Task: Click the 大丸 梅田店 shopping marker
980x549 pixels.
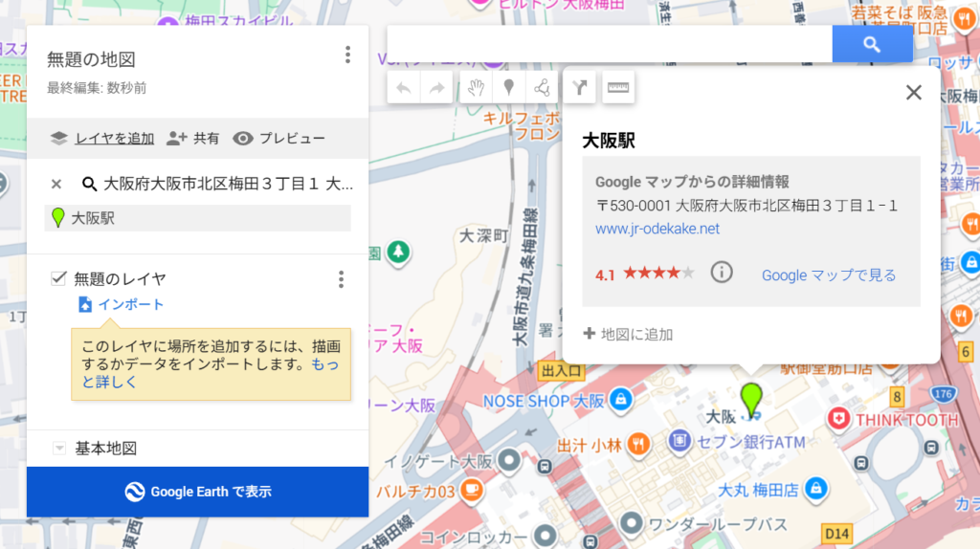Action: tap(815, 487)
